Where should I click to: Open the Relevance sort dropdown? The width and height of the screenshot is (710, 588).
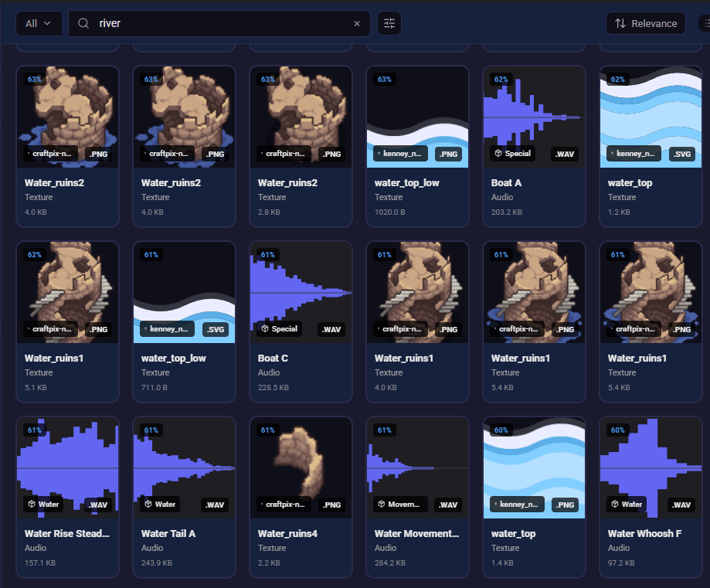pyautogui.click(x=645, y=23)
